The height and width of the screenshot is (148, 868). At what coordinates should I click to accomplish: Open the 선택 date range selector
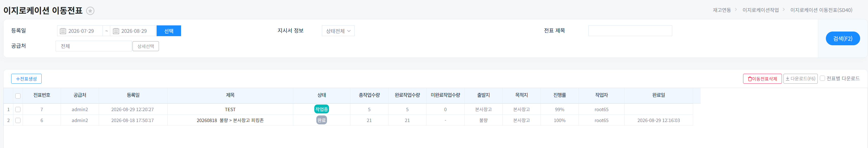(169, 31)
